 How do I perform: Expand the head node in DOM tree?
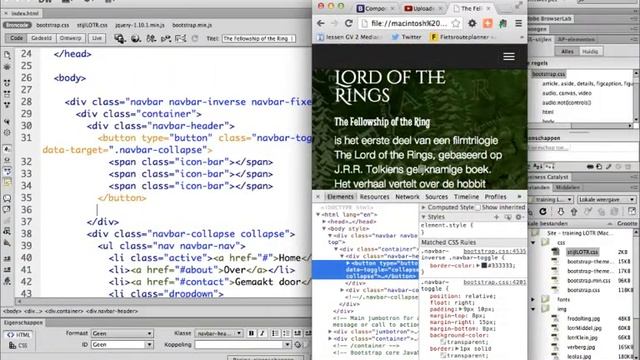(x=324, y=222)
